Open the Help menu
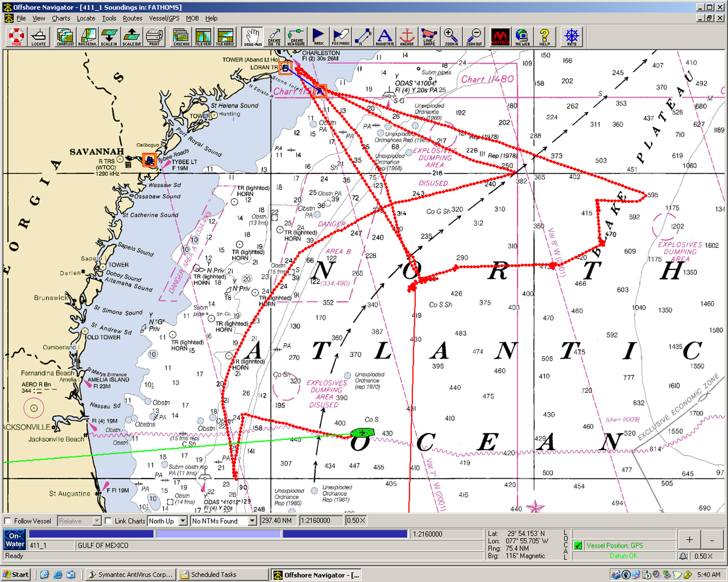Image resolution: width=728 pixels, height=582 pixels. coord(211,18)
